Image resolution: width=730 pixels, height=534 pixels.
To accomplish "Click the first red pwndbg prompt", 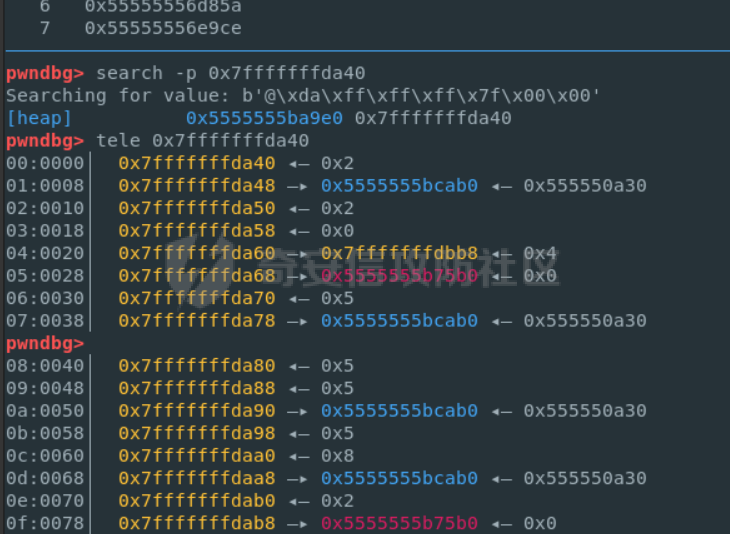I will 45,73.
